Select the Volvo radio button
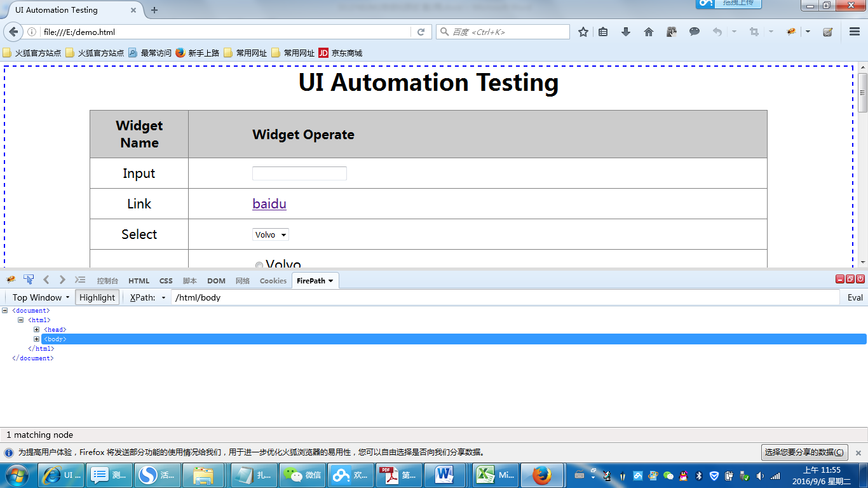The image size is (868, 488). point(259,266)
